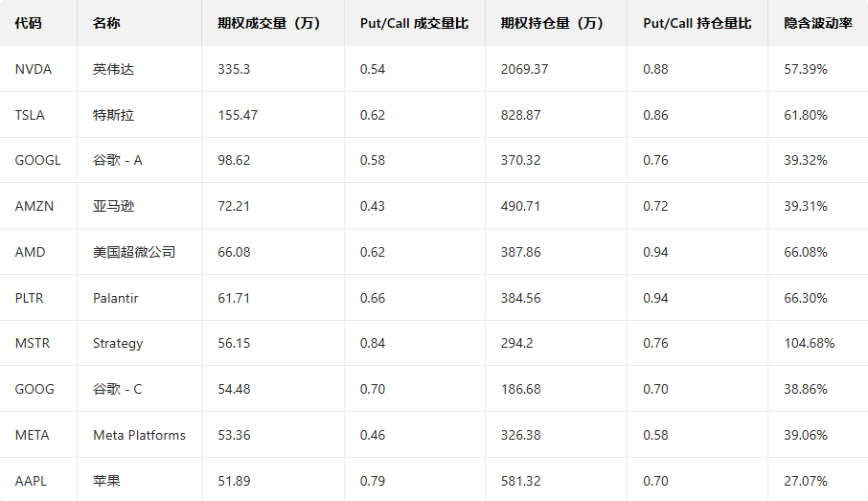Select the AMD ticker cell
The height and width of the screenshot is (501, 868).
(x=30, y=252)
